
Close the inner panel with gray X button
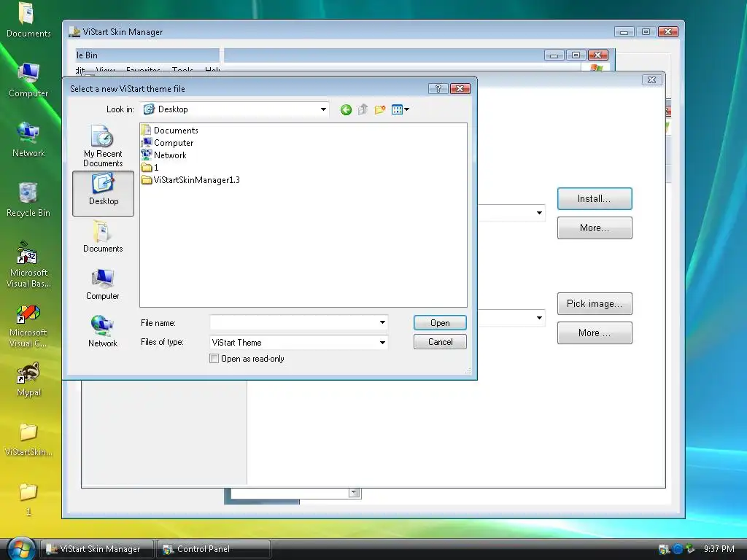(651, 80)
